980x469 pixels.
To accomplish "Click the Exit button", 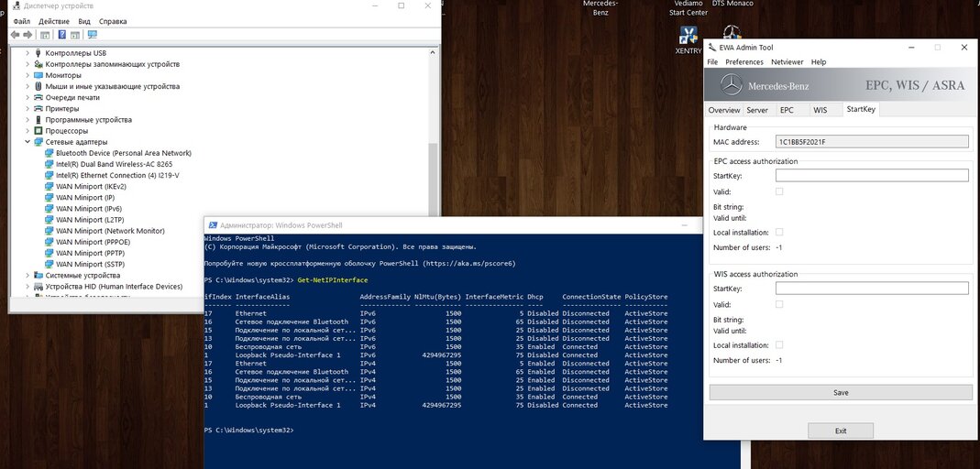I will (841, 431).
